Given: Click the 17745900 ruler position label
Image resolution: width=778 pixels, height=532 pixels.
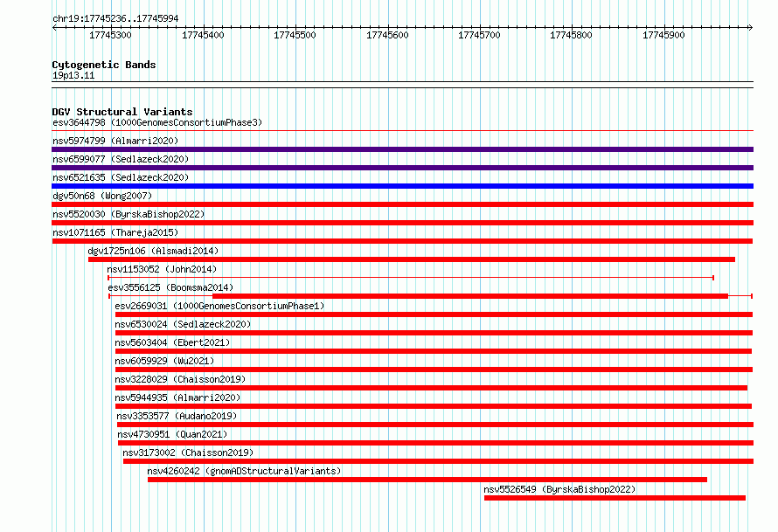Looking at the screenshot, I should click(x=663, y=35).
